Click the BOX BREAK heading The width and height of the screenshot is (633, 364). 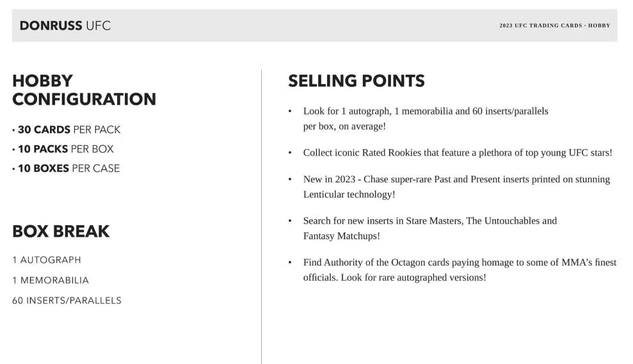pos(61,232)
